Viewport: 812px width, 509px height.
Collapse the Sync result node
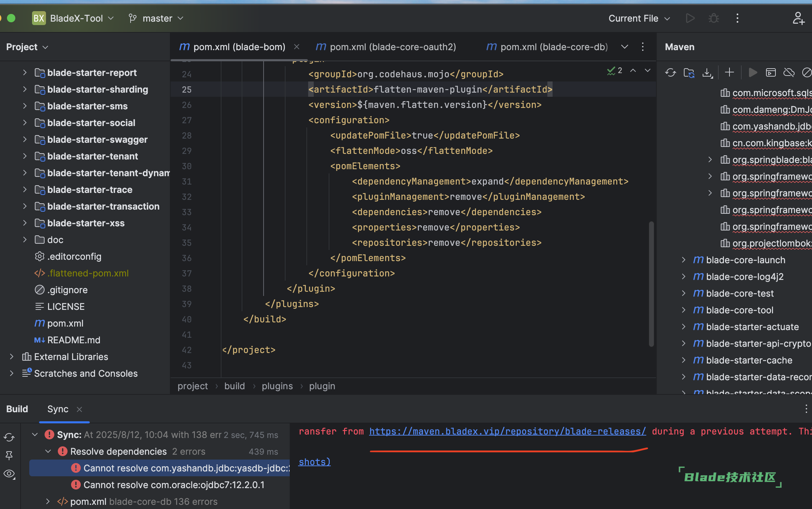coord(35,434)
